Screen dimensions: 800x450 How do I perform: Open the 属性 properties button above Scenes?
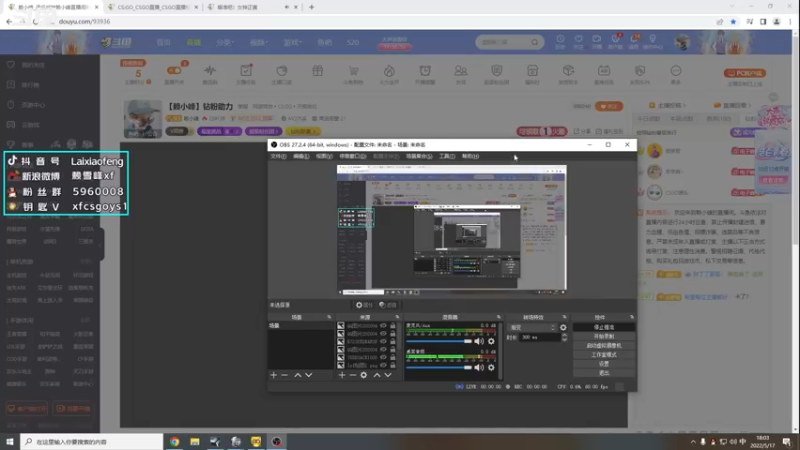pyautogui.click(x=364, y=305)
